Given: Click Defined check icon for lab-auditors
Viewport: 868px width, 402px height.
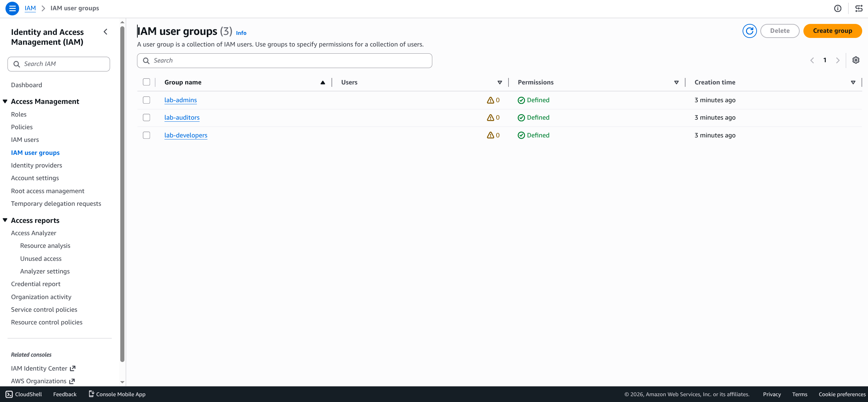Looking at the screenshot, I should pyautogui.click(x=521, y=118).
